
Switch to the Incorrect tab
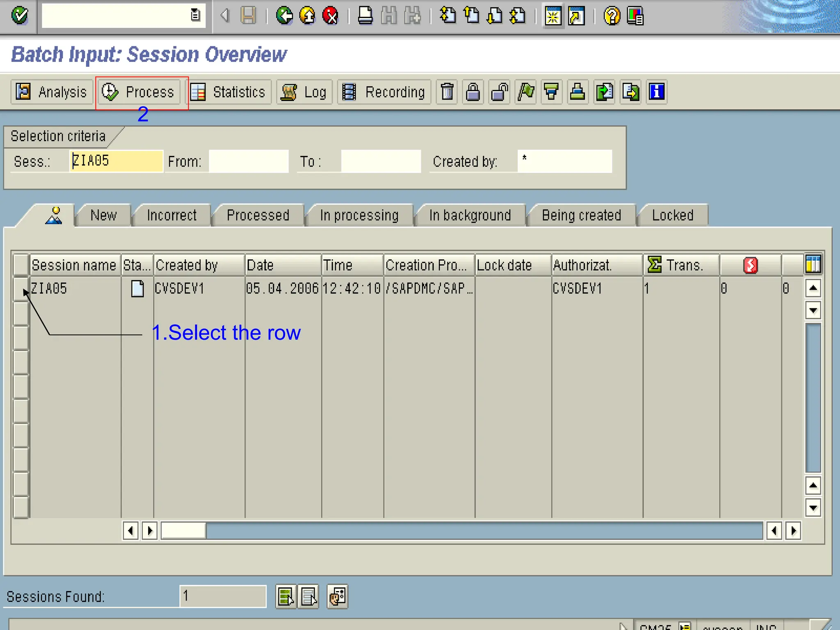point(171,215)
